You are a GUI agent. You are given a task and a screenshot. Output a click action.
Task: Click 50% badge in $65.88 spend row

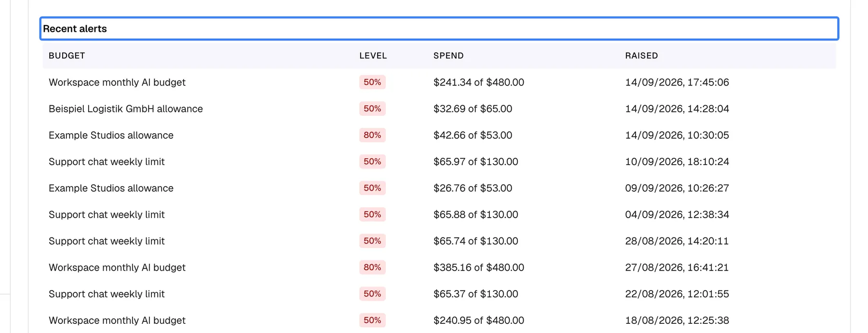(x=372, y=214)
